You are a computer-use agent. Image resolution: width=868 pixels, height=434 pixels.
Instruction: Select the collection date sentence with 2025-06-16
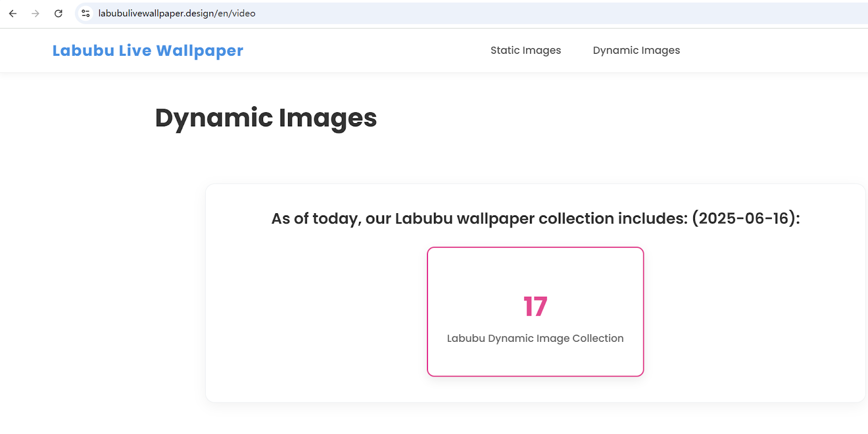(535, 218)
